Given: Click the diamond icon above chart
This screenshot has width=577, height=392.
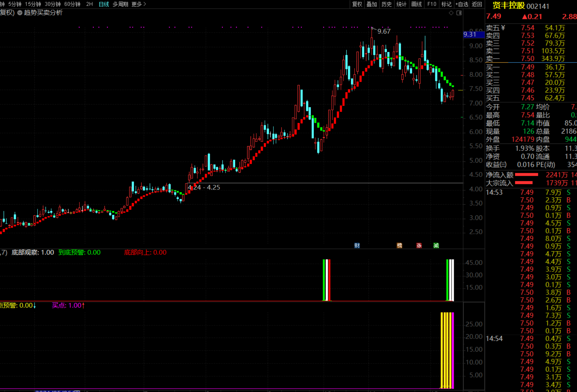Looking at the screenshot, I should pos(451,13).
